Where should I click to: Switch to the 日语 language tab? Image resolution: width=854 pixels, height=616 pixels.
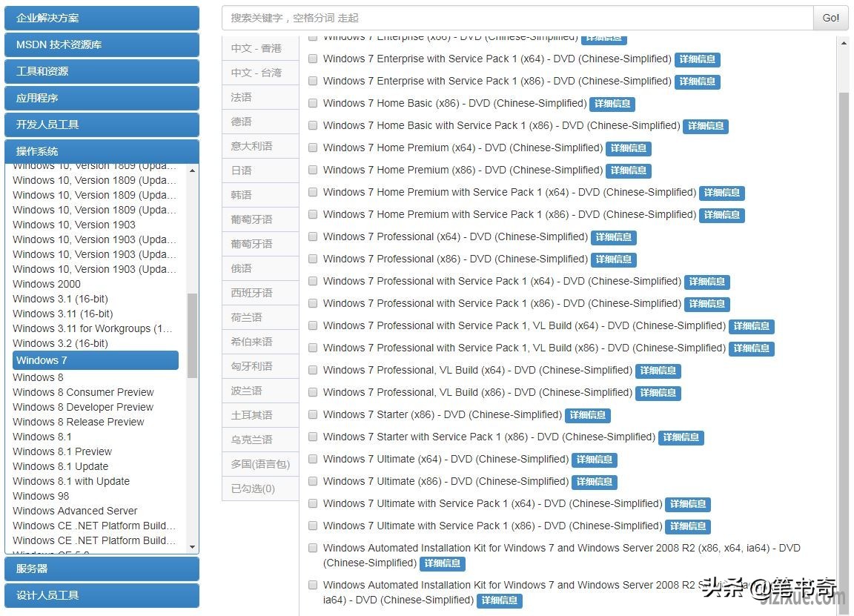(x=259, y=170)
